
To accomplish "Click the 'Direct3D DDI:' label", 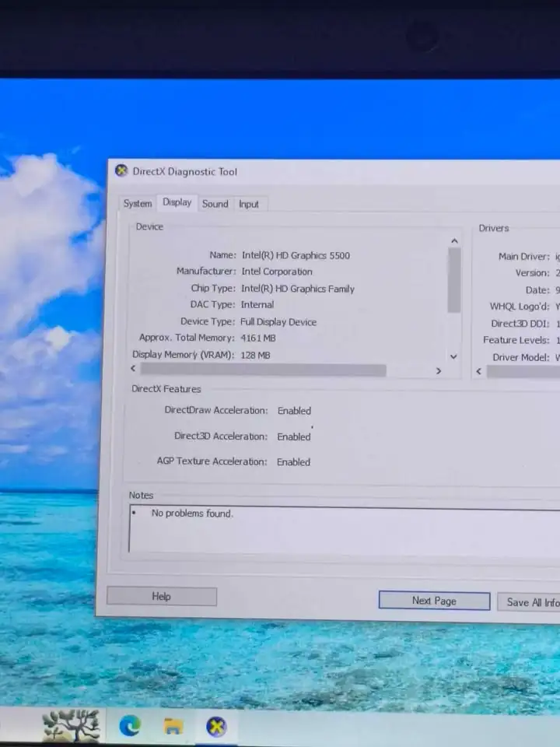I will pos(520,324).
